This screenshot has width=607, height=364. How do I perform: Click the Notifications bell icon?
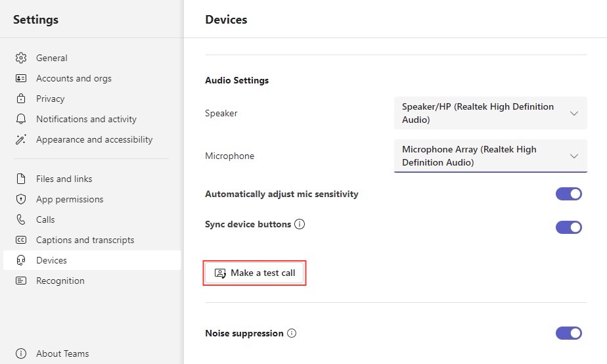(21, 119)
